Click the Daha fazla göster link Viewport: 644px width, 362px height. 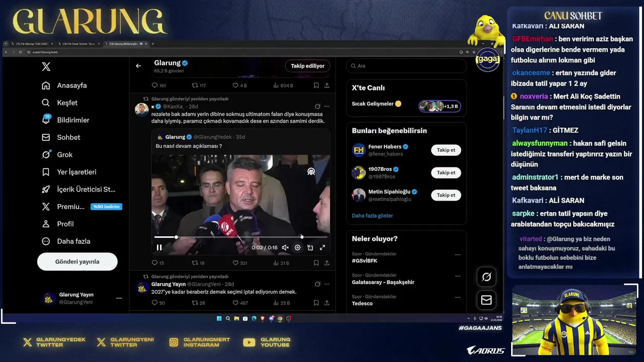(x=372, y=216)
